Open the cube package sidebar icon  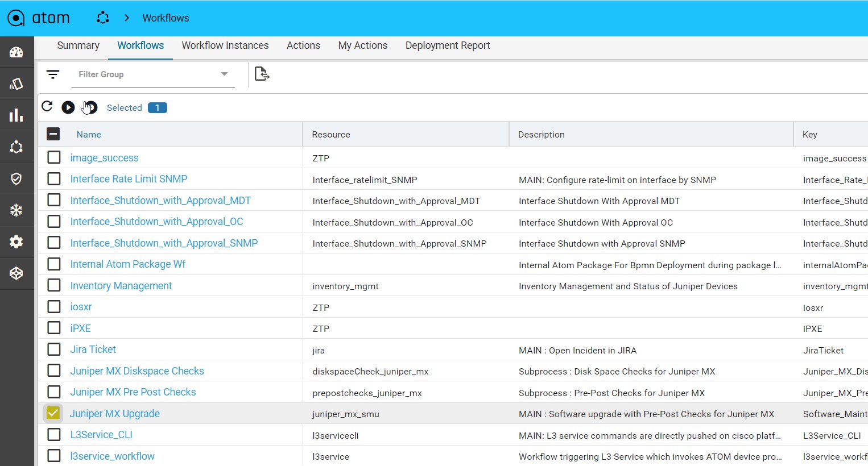pos(16,273)
